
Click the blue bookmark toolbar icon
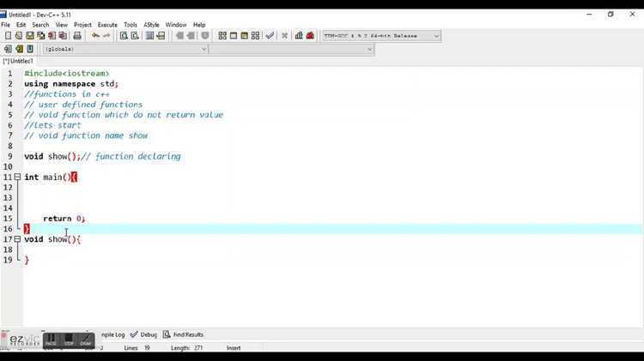(x=30, y=49)
